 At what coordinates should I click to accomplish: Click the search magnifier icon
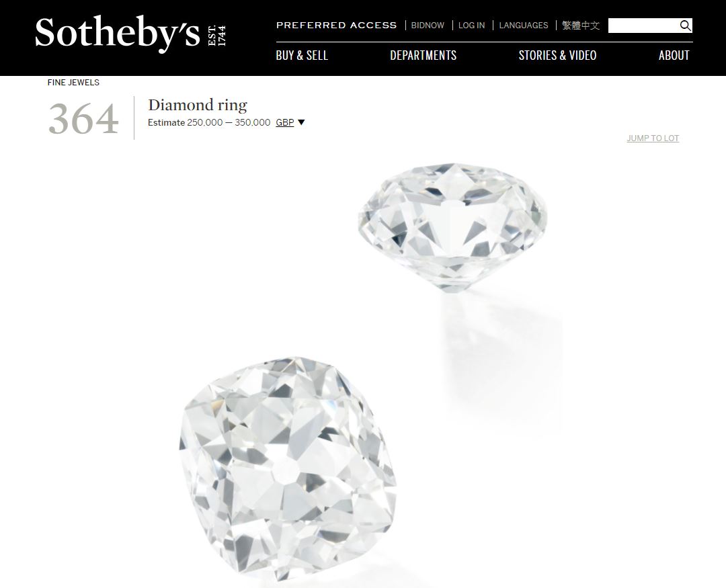coord(685,26)
